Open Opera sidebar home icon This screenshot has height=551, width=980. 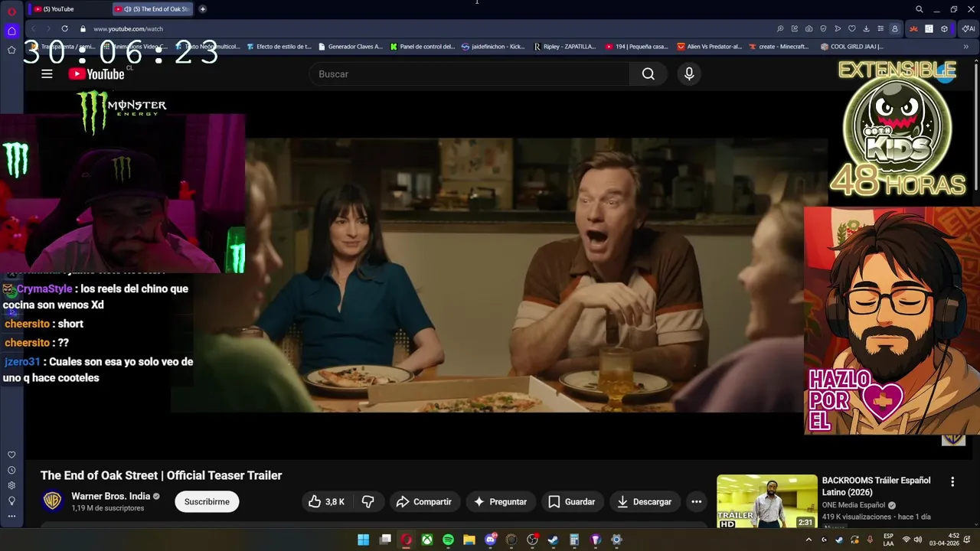11,31
